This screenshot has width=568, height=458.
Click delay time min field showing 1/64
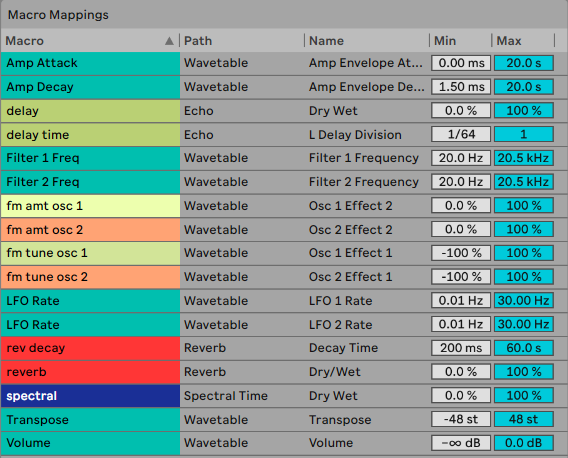point(461,134)
